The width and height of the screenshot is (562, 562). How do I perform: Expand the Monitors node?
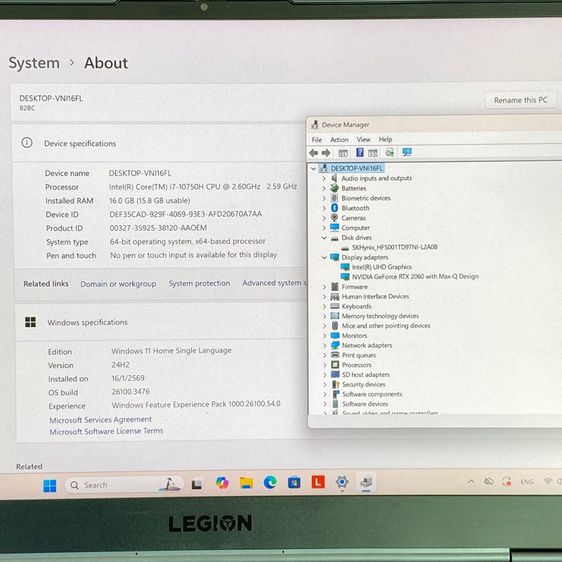pyautogui.click(x=325, y=336)
